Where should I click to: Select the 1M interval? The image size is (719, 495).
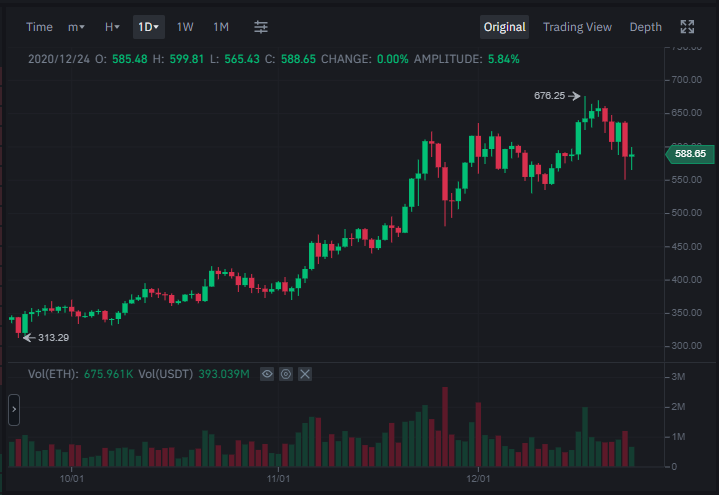point(221,27)
